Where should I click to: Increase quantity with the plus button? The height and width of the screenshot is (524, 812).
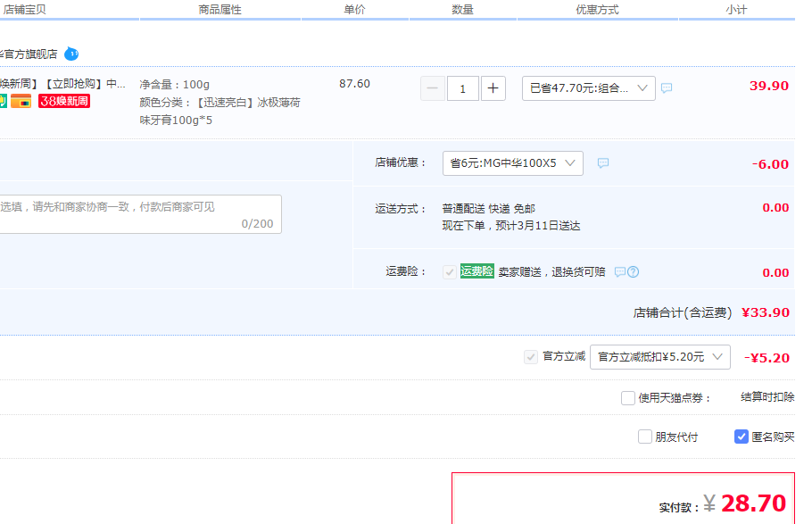pos(493,88)
